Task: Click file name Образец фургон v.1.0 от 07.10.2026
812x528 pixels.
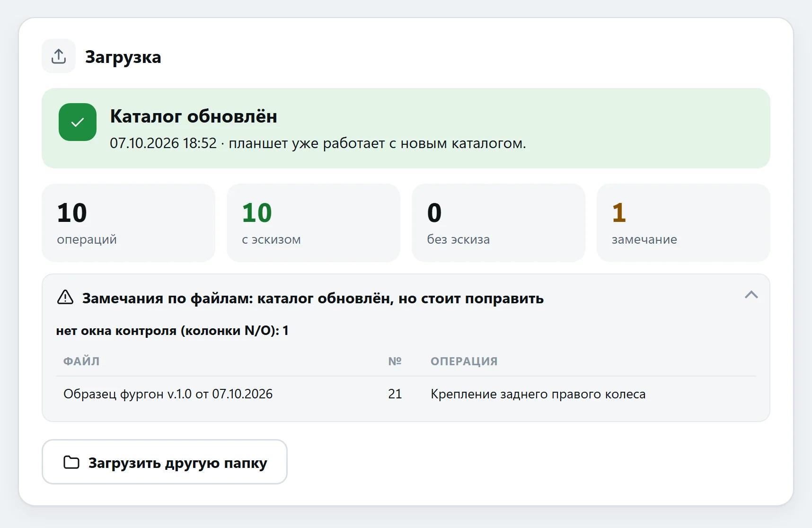Action: point(168,394)
